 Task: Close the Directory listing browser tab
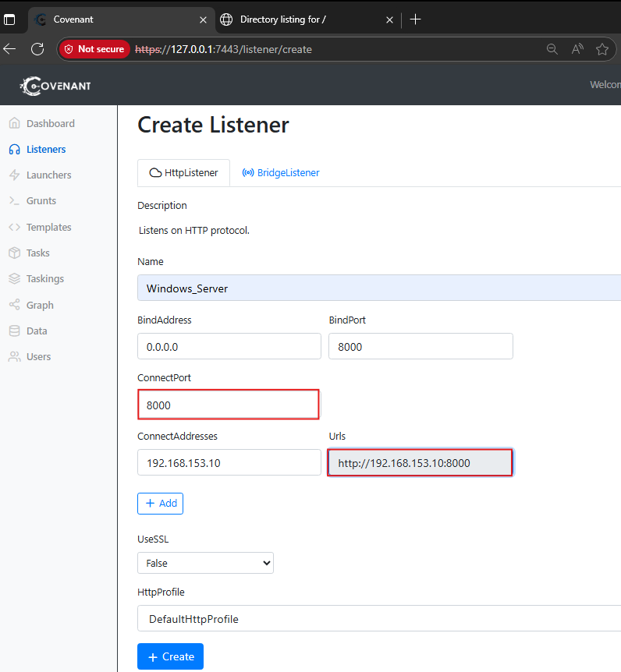coord(389,19)
